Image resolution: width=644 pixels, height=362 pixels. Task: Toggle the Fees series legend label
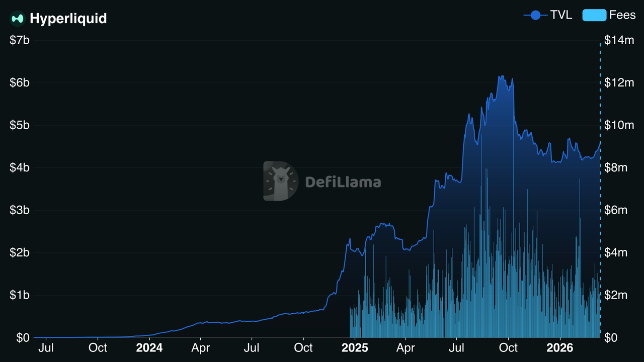[x=622, y=15]
